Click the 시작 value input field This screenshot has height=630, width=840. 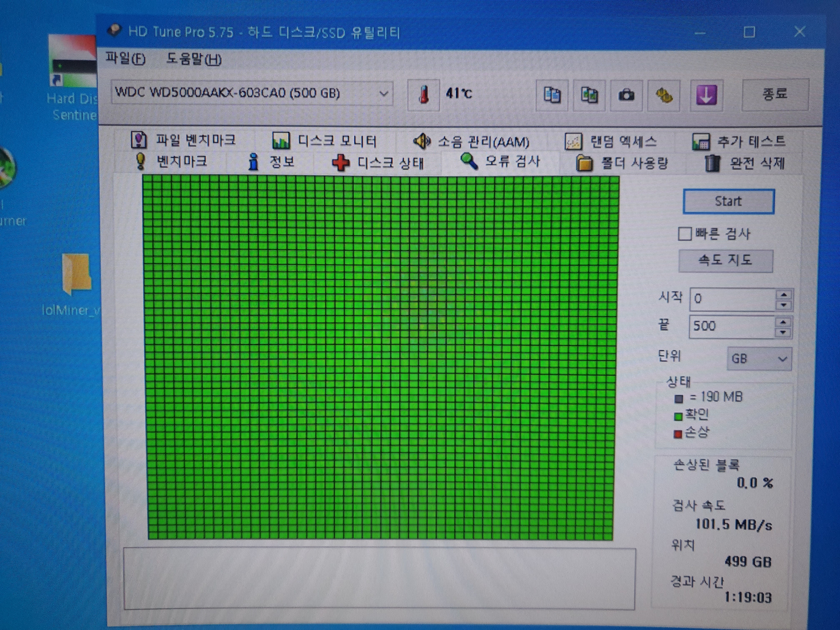tap(733, 299)
